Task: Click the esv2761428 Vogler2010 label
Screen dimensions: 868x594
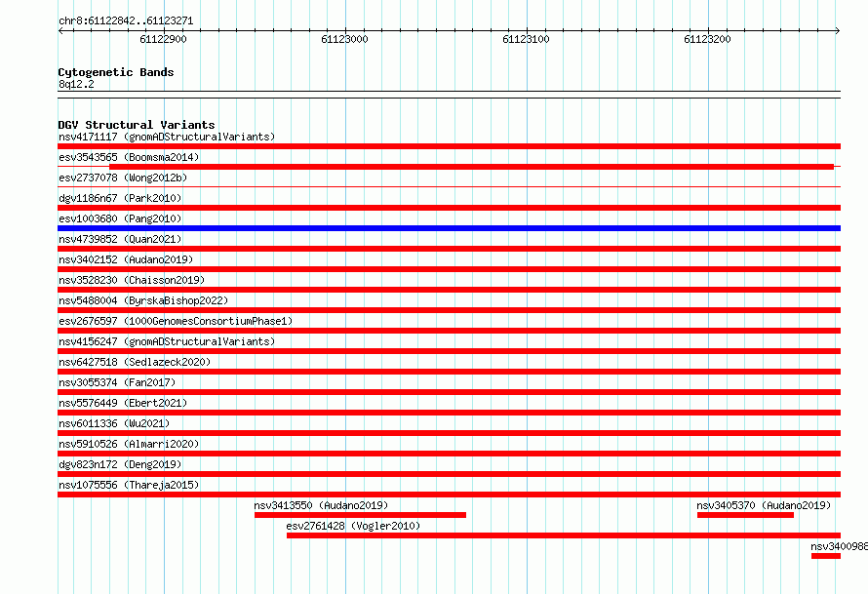Action: coord(353,526)
